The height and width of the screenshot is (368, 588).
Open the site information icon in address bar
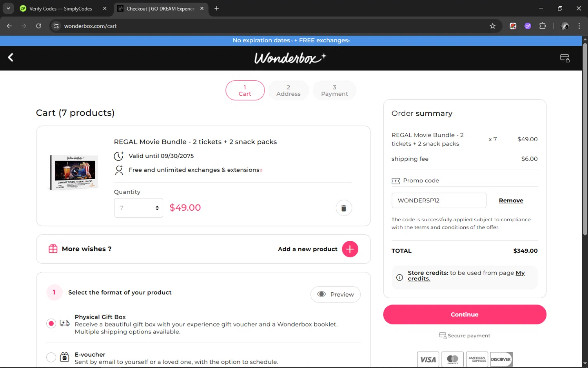coord(56,26)
